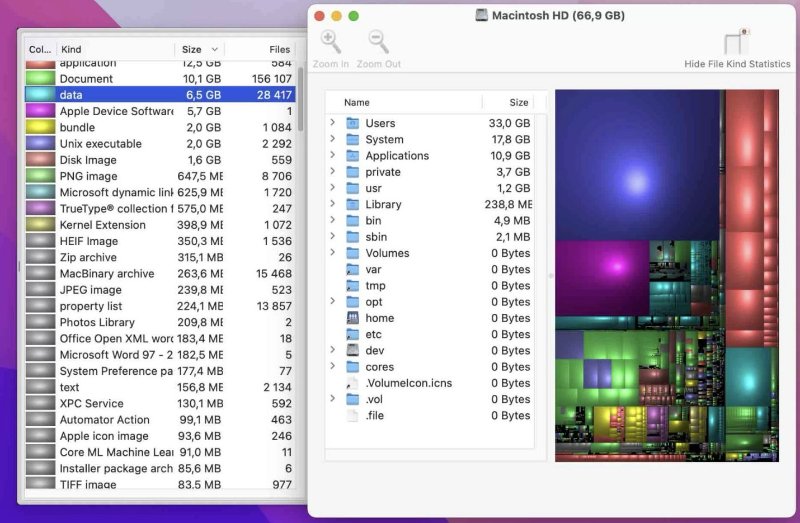Viewport: 800px width, 523px height.
Task: Click the Zoom Out magnifier icon
Action: [x=379, y=42]
